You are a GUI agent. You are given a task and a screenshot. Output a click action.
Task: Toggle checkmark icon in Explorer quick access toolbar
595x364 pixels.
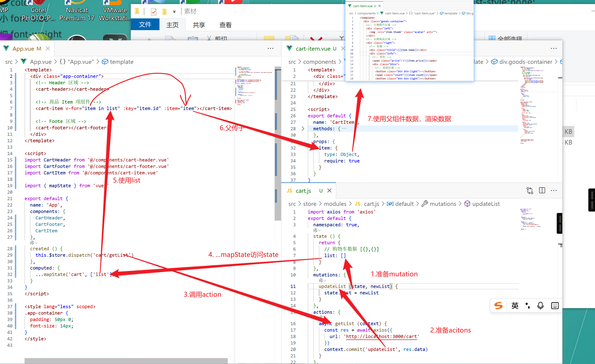154,11
